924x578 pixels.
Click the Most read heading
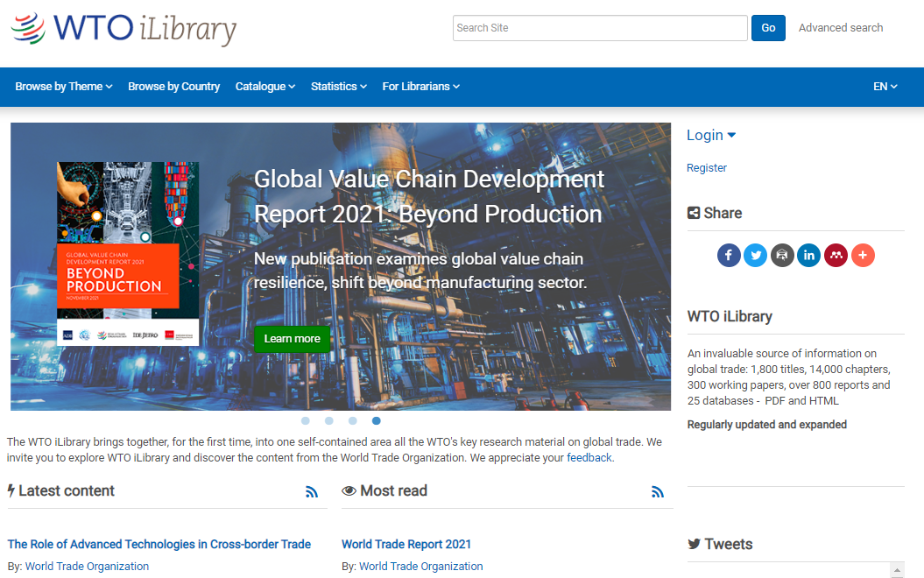tap(384, 490)
